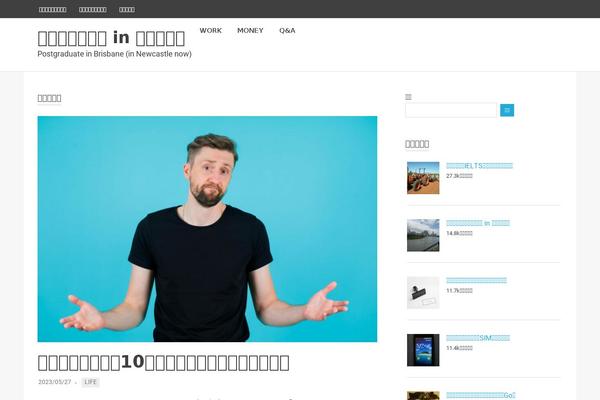Open popular post link mentioning SIM
The width and height of the screenshot is (600, 400).
point(478,338)
